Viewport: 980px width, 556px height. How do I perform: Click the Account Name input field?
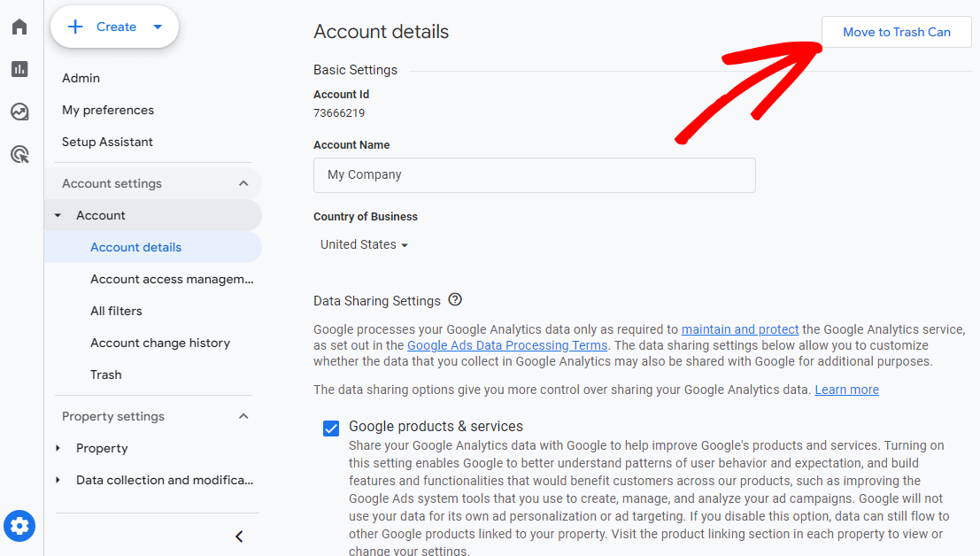[x=535, y=175]
